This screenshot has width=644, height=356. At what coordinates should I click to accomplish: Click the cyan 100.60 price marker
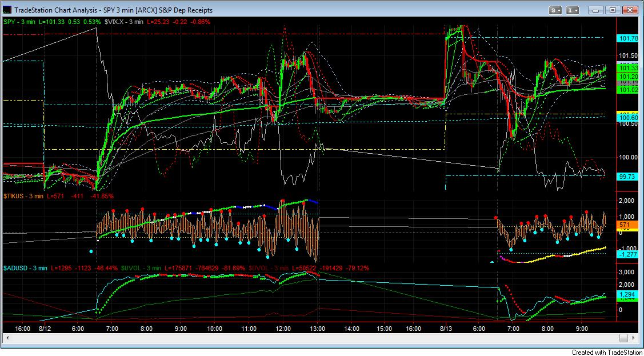coord(628,118)
